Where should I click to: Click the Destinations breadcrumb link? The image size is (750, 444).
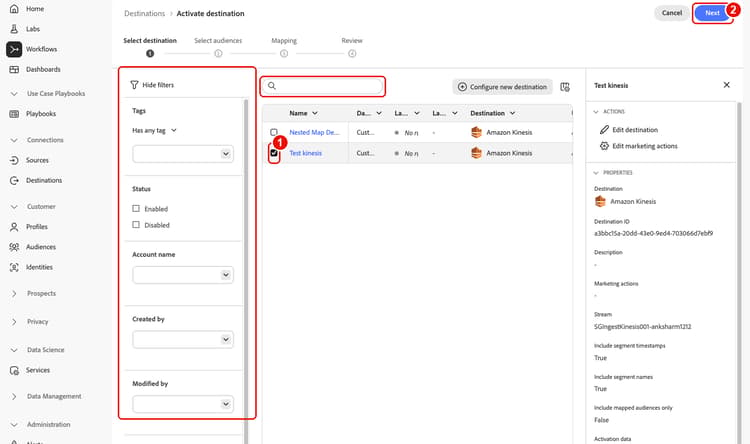[144, 13]
